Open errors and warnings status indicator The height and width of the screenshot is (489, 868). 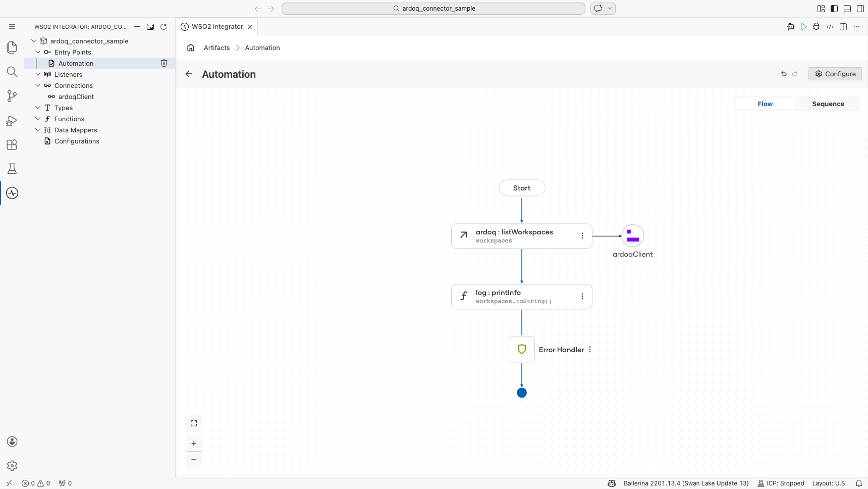tap(36, 483)
